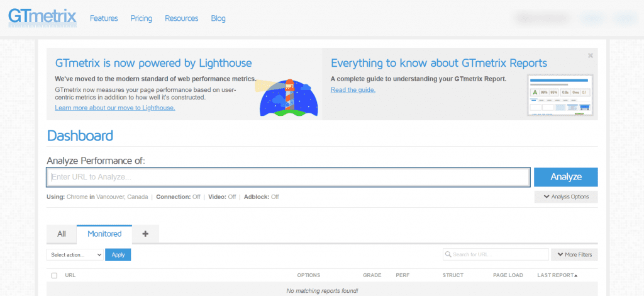644x296 pixels.
Task: Sort by the PAGE LOAD column
Action: 508,275
